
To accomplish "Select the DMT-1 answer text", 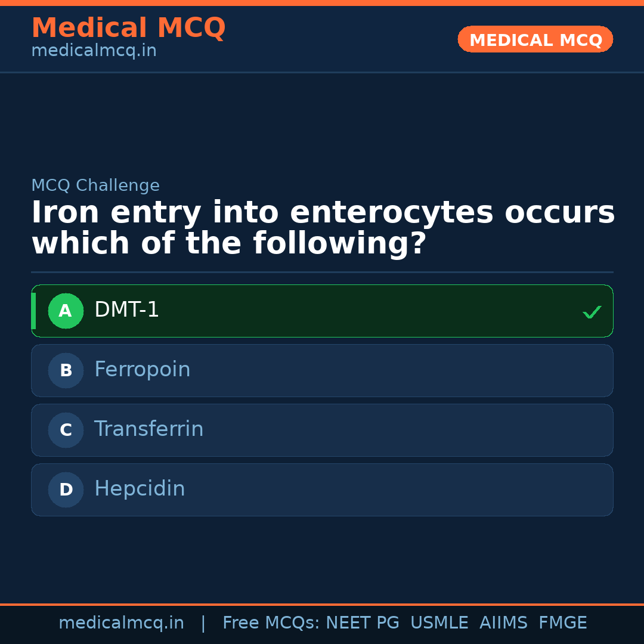I will coord(126,310).
